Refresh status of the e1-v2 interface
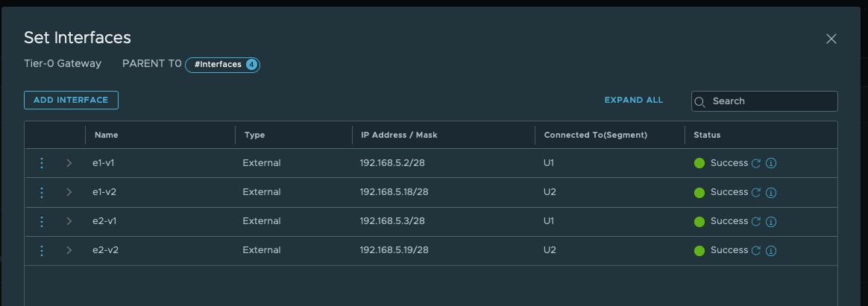Image resolution: width=868 pixels, height=306 pixels. coord(756,192)
